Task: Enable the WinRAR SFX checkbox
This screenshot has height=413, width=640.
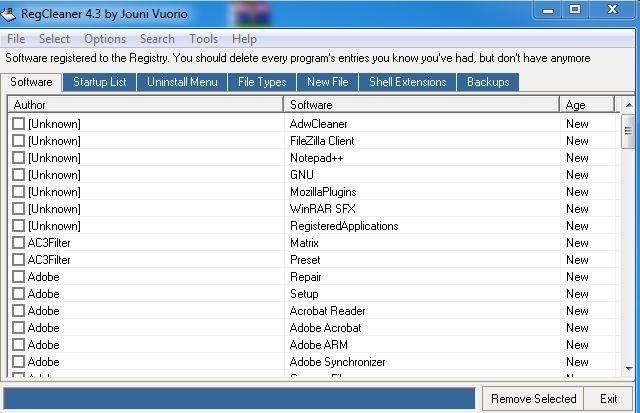Action: tap(18, 209)
